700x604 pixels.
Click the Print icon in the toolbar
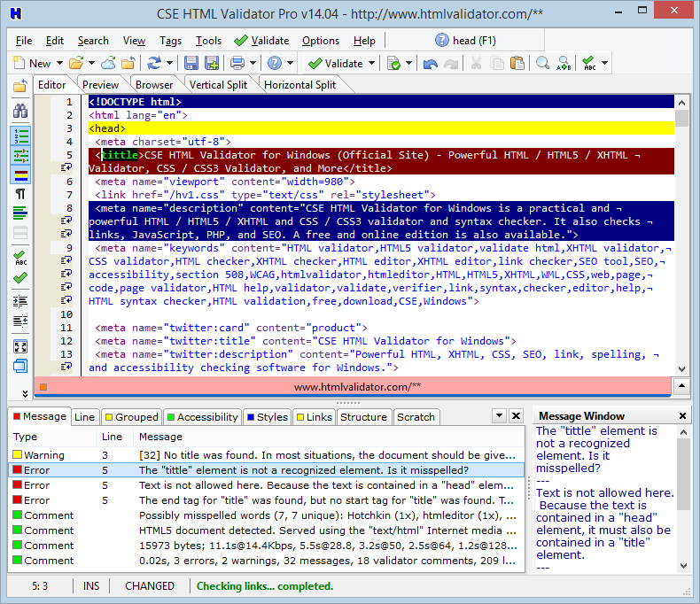pos(237,63)
